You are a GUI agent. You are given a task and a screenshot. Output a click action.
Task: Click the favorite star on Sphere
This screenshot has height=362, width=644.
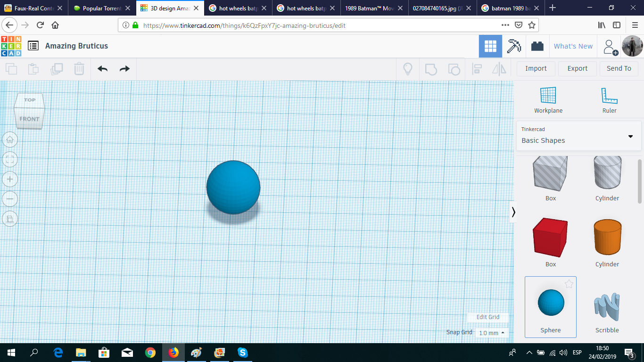(569, 284)
